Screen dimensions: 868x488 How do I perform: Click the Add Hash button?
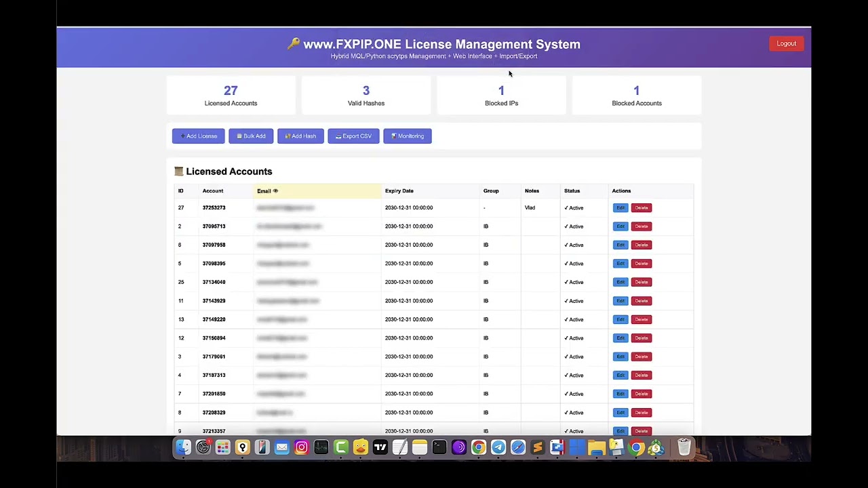pyautogui.click(x=300, y=136)
